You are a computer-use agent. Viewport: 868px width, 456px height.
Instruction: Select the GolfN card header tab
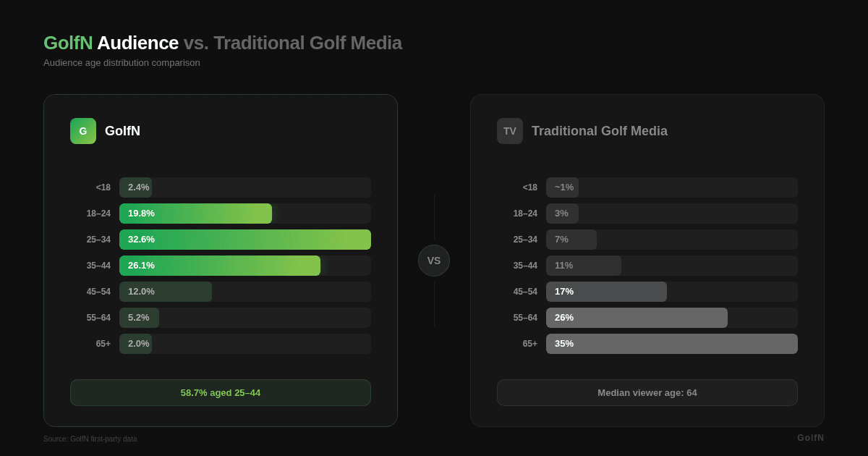(x=123, y=131)
